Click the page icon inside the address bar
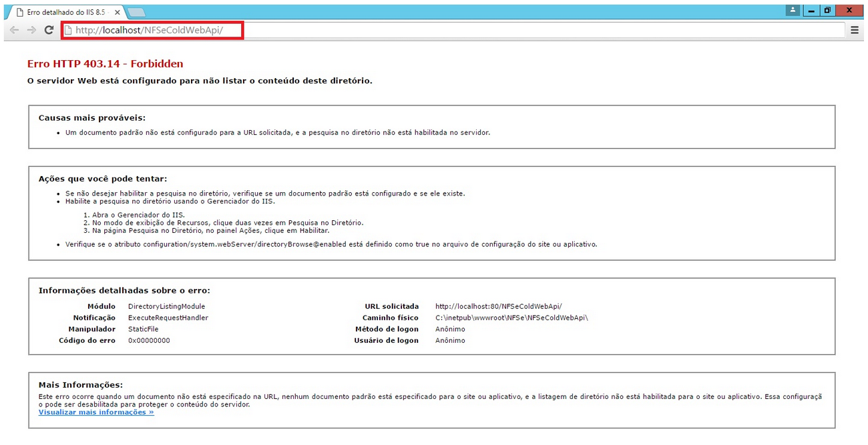 (70, 29)
